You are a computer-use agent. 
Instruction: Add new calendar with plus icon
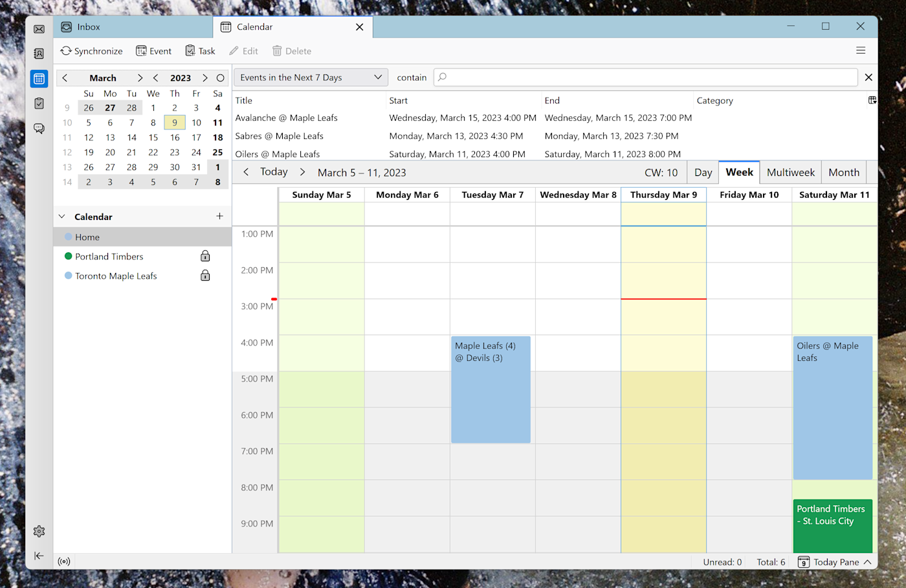tap(219, 216)
